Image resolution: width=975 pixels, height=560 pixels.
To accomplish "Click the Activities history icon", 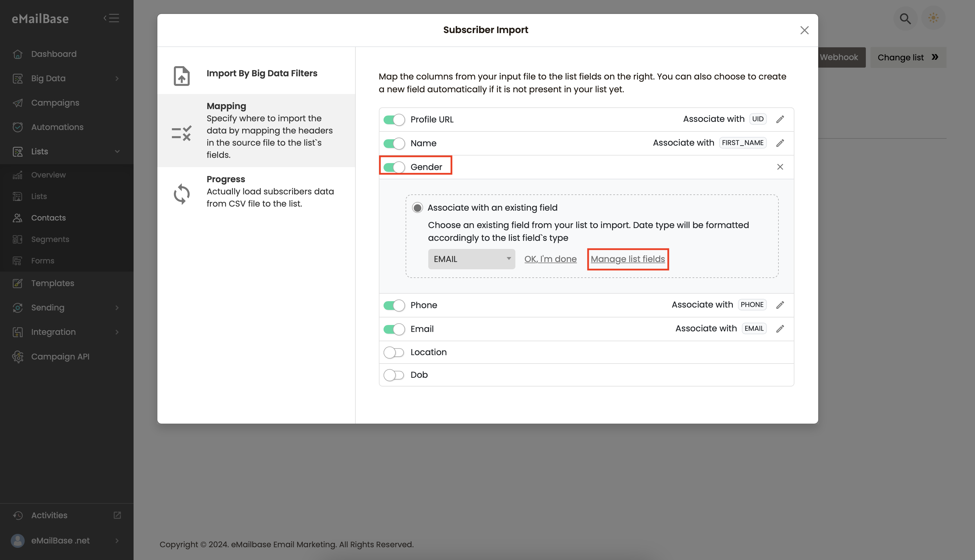I will coord(18,515).
